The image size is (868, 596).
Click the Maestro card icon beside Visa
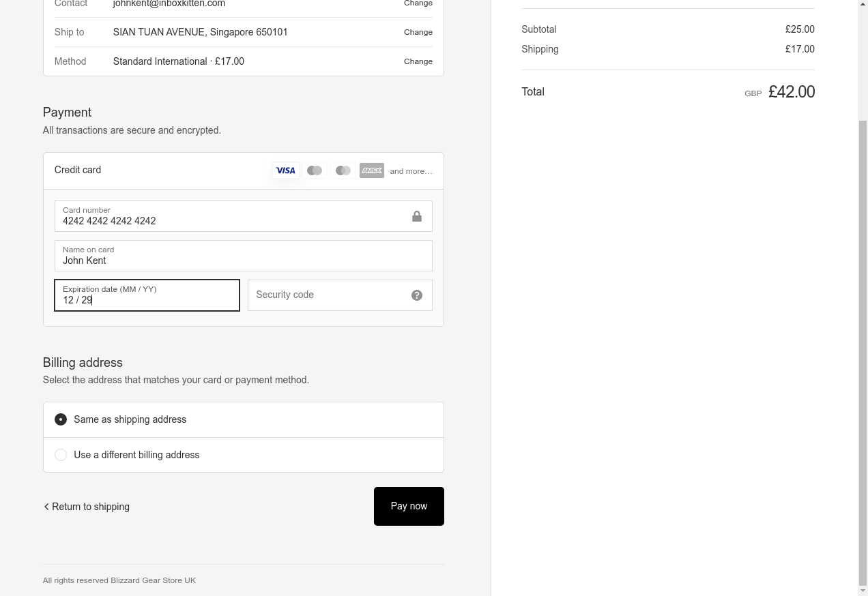click(315, 170)
